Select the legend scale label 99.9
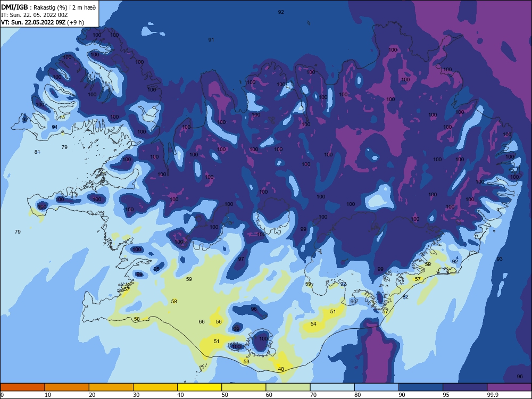Viewport: 532px width, 399px height. coord(493,395)
